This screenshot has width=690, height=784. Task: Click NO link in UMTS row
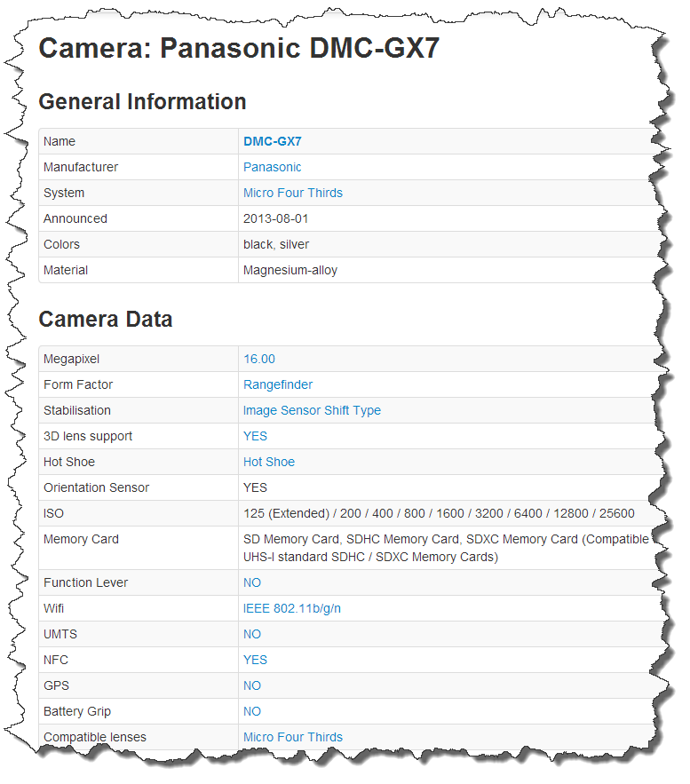click(x=252, y=634)
